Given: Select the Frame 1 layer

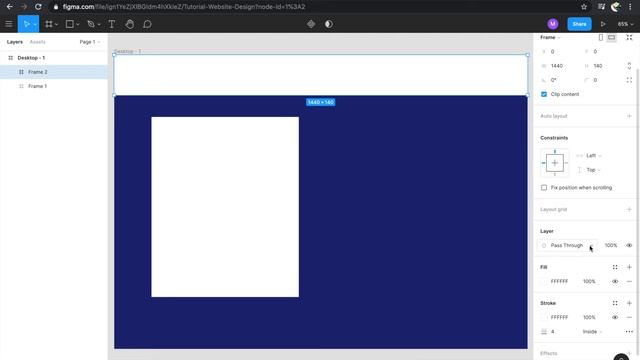Looking at the screenshot, I should coord(54,86).
